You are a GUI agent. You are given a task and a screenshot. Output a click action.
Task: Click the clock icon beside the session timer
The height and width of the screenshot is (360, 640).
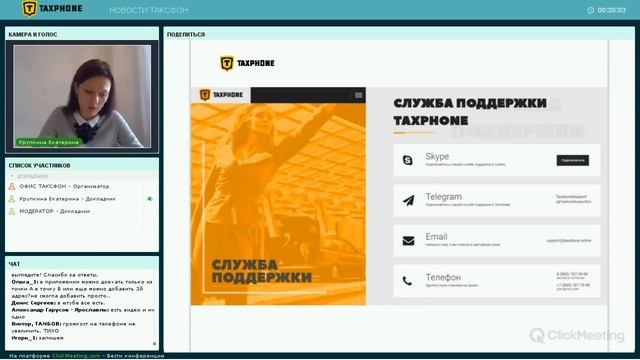click(x=591, y=10)
